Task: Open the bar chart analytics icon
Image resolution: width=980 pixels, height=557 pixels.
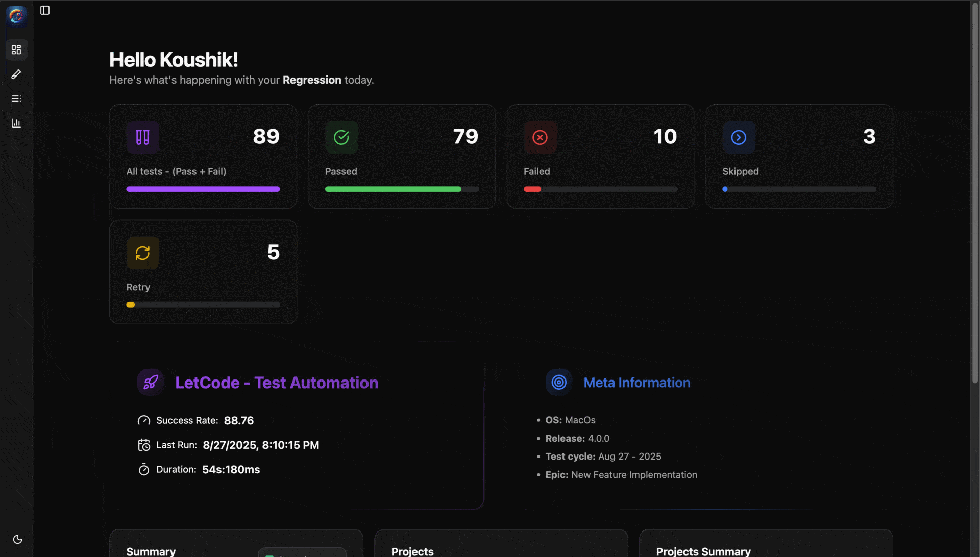Action: pyautogui.click(x=16, y=123)
